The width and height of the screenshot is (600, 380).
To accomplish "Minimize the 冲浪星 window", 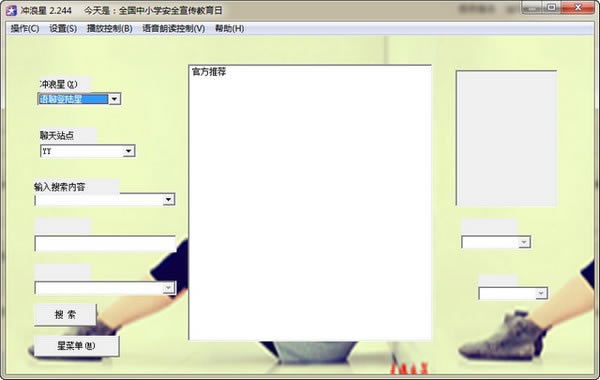I will [x=532, y=7].
